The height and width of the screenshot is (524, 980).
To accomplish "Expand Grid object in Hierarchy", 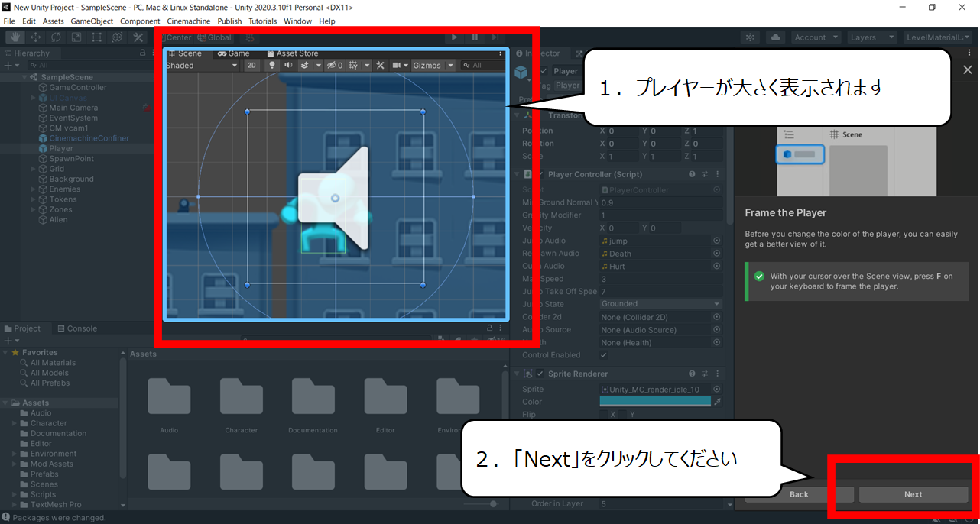I will 33,169.
